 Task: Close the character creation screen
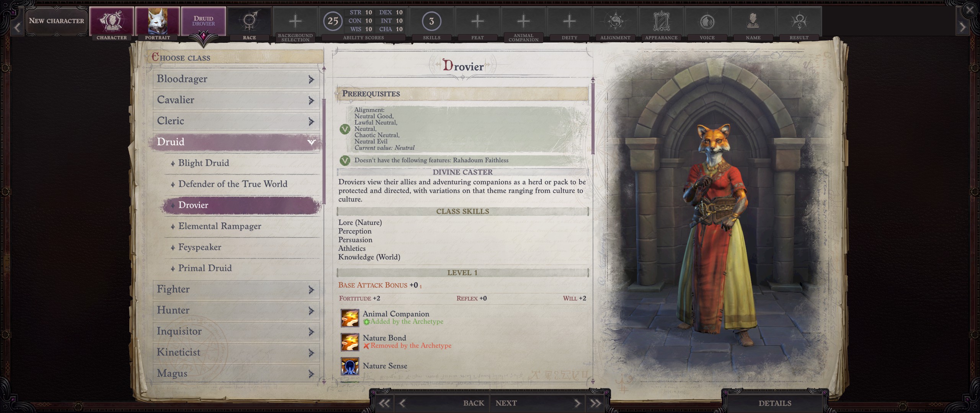point(969,10)
